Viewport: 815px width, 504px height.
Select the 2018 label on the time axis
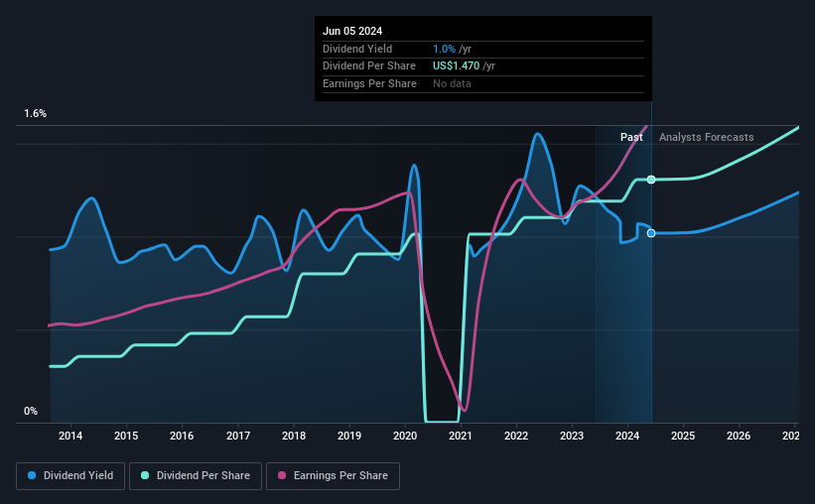coord(294,436)
